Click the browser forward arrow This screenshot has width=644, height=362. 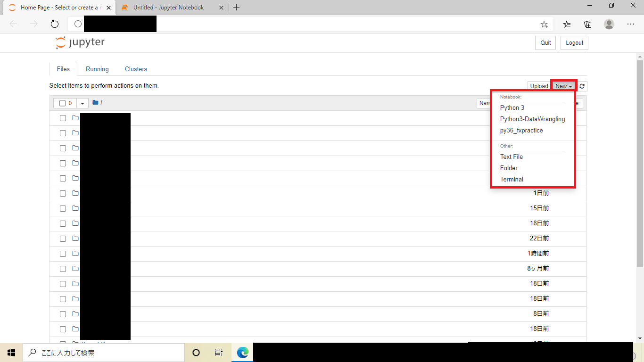[x=34, y=24]
